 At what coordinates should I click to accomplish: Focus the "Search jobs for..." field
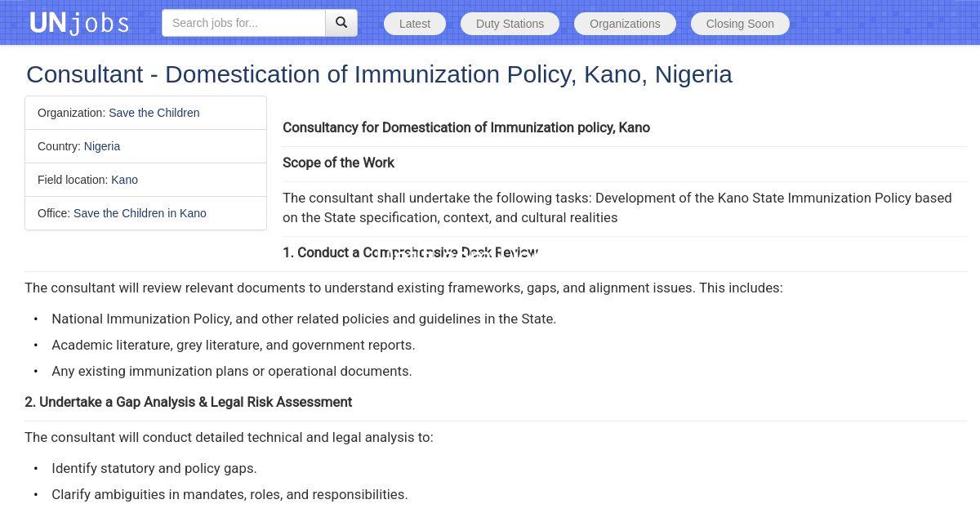pyautogui.click(x=243, y=23)
